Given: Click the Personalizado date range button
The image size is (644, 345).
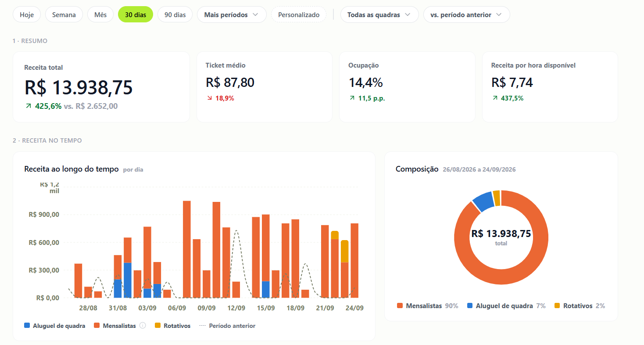Looking at the screenshot, I should tap(299, 14).
